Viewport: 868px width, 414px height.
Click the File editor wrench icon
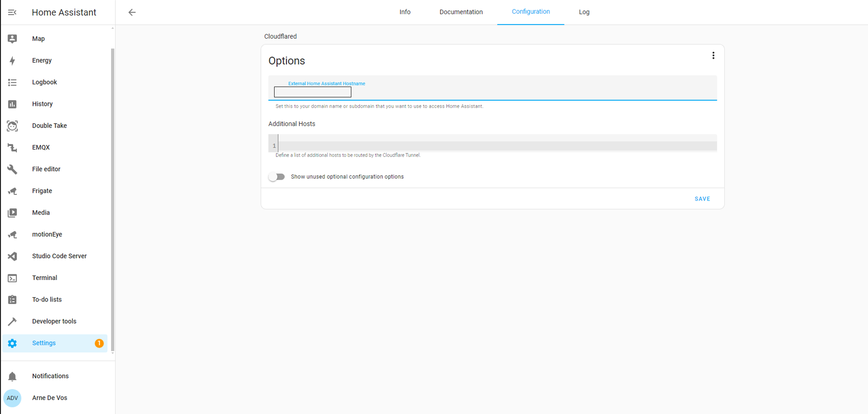tap(12, 169)
